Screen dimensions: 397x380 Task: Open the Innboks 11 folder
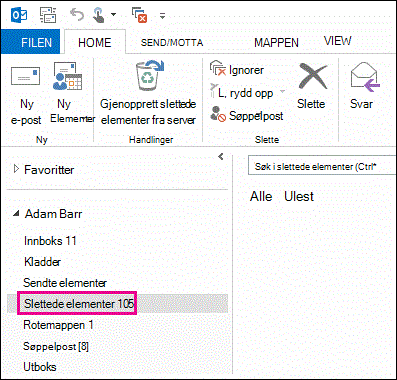(50, 241)
